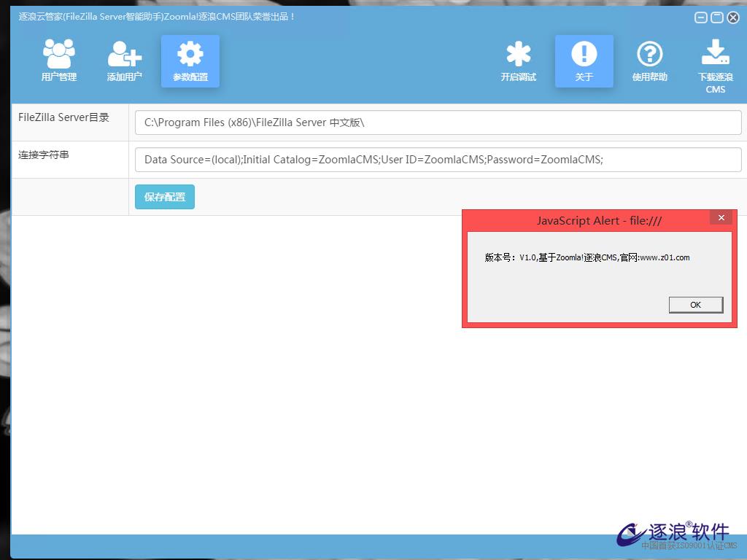Close the JavaScript Alert with its X button

[721, 217]
